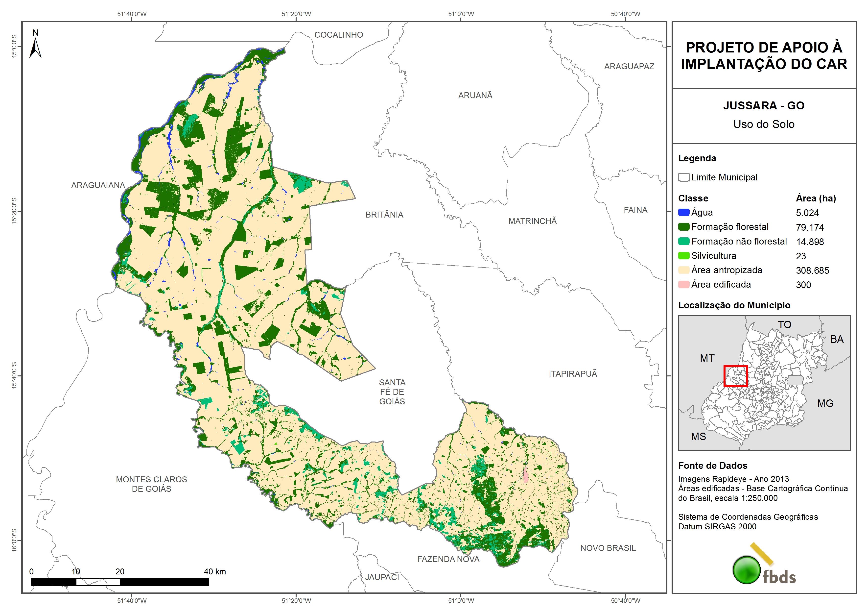
Task: Click the Formação não florestal swatch
Action: pos(683,241)
